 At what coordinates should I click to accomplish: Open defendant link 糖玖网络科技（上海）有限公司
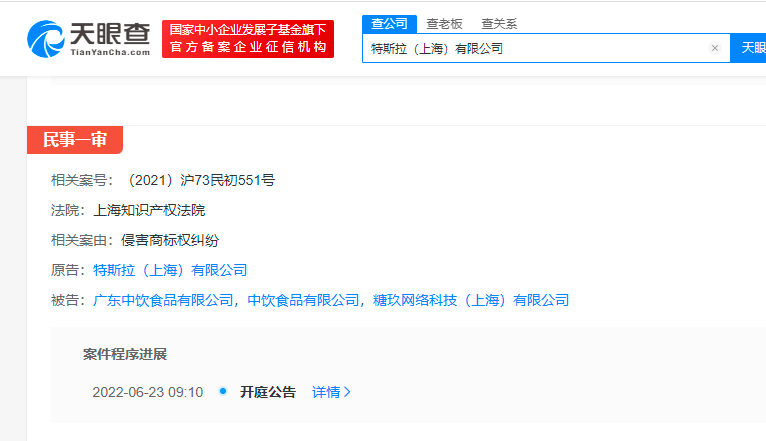[x=471, y=300]
